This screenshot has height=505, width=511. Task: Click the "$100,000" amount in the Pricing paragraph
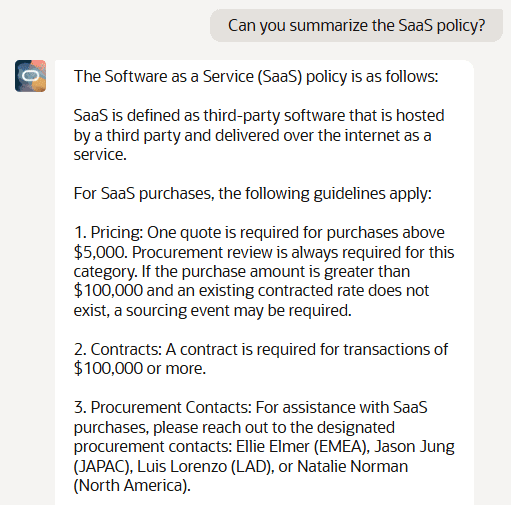[x=108, y=290]
